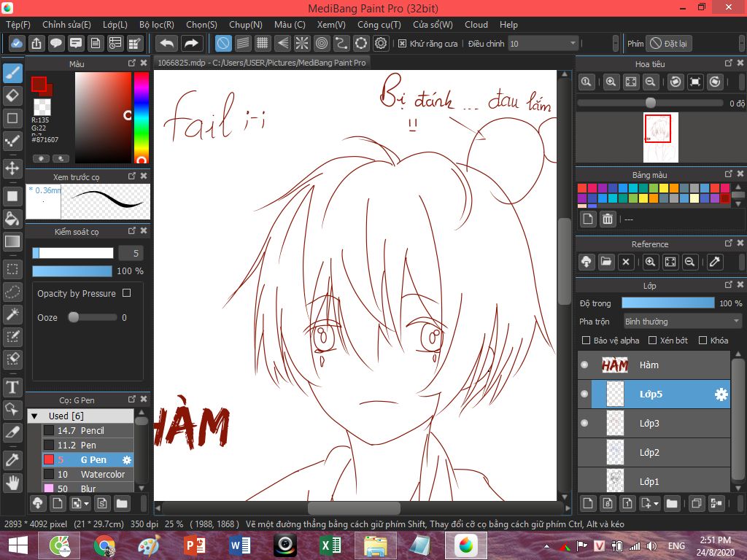Click the Độ trong opacity slider
The height and width of the screenshot is (560, 747).
tap(668, 303)
